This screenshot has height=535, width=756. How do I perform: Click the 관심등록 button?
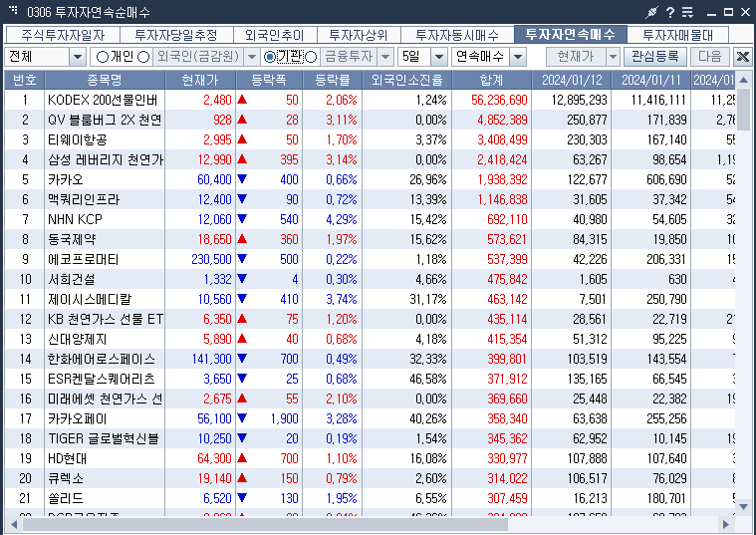point(654,57)
